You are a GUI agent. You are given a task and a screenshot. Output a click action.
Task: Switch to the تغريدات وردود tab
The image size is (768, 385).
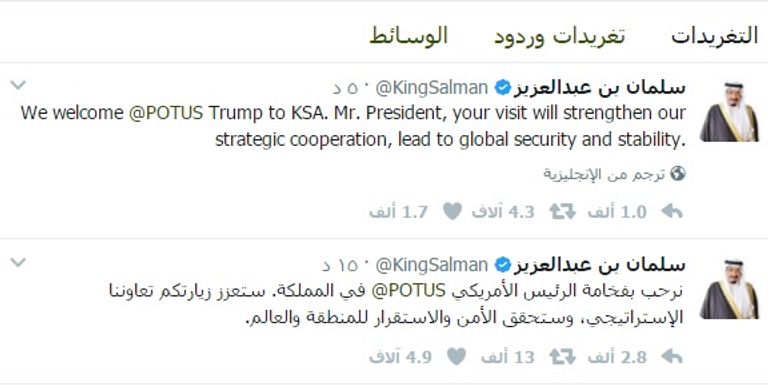pos(559,36)
